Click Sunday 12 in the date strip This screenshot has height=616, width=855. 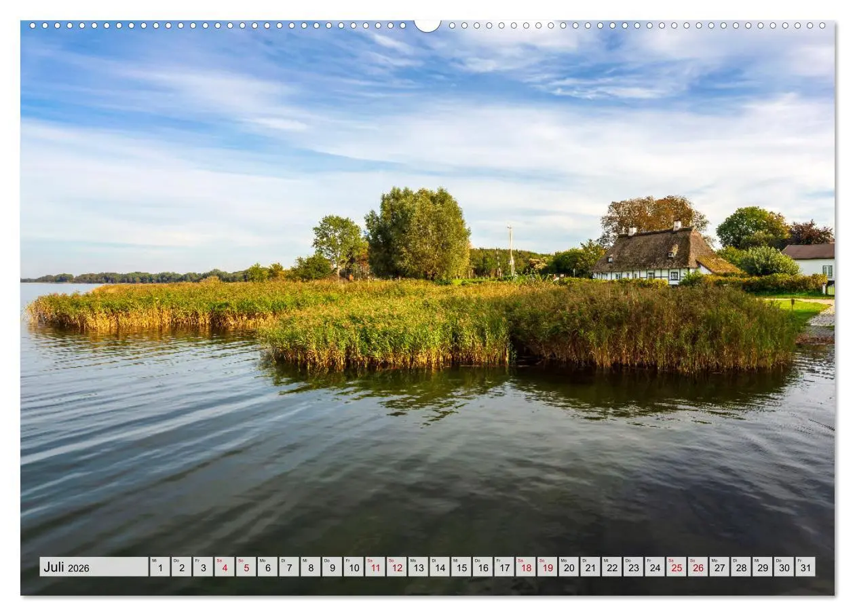(396, 567)
